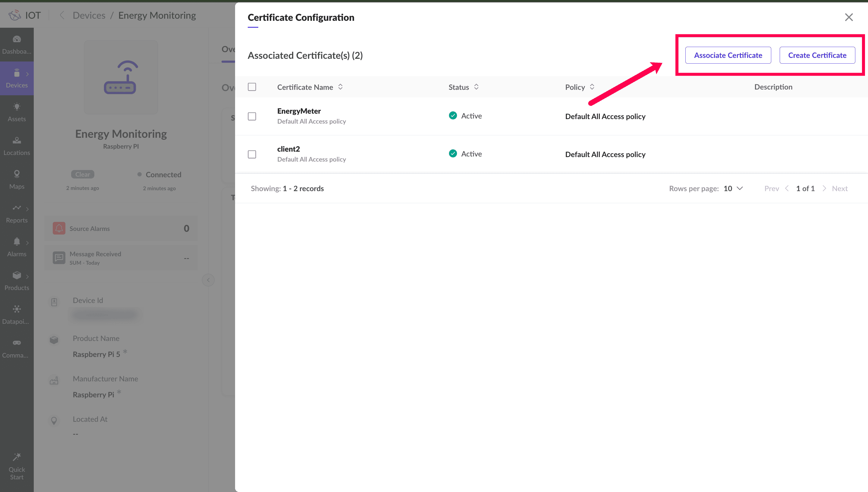Viewport: 868px width, 492px height.
Task: Toggle the select-all certificates checkbox
Action: coord(252,87)
